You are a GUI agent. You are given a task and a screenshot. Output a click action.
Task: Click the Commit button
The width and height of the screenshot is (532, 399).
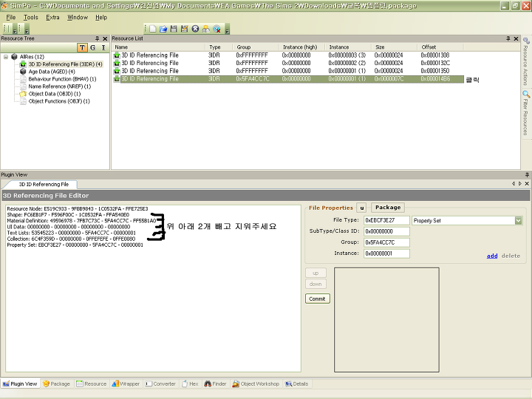point(317,299)
